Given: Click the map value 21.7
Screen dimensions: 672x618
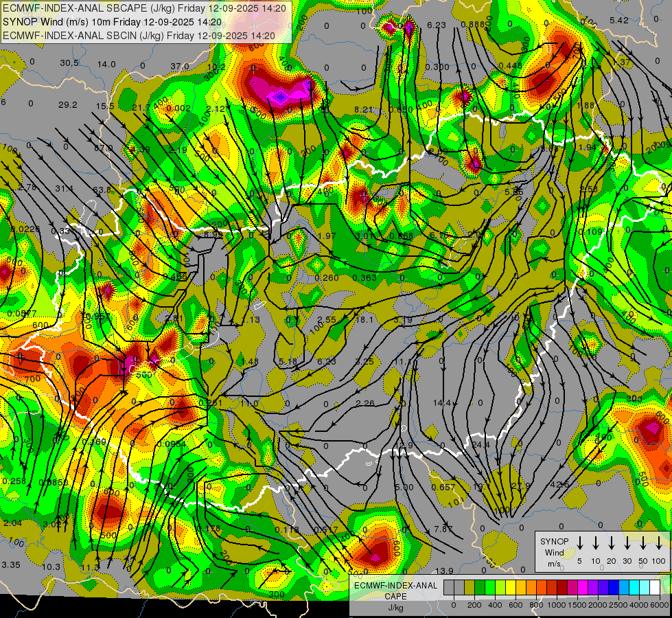Looking at the screenshot, I should pyautogui.click(x=141, y=108).
